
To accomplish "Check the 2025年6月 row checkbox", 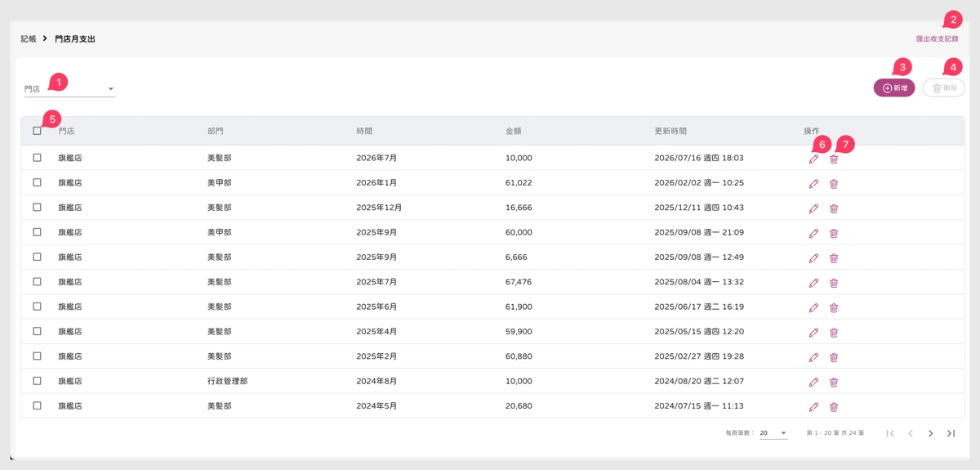I will point(37,307).
